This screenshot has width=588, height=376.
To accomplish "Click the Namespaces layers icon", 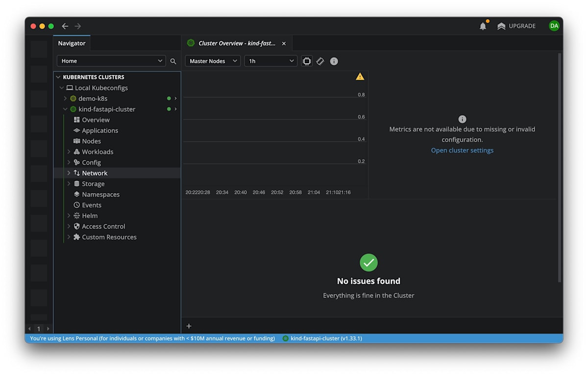I will pos(76,194).
